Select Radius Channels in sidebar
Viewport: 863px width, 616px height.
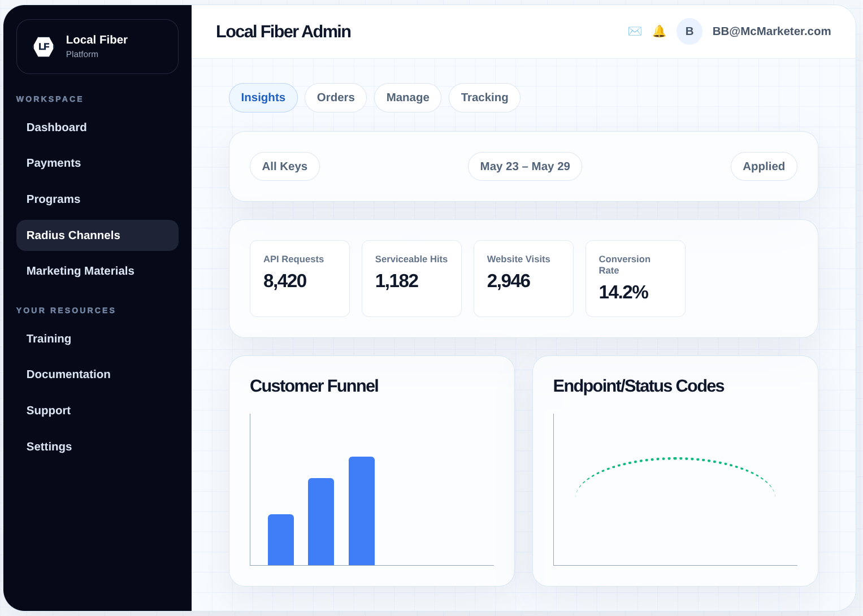(97, 235)
